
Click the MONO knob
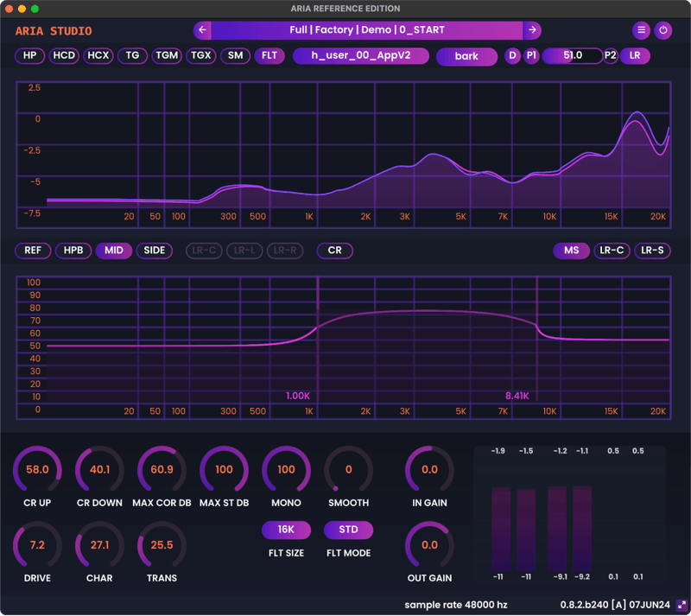click(286, 470)
